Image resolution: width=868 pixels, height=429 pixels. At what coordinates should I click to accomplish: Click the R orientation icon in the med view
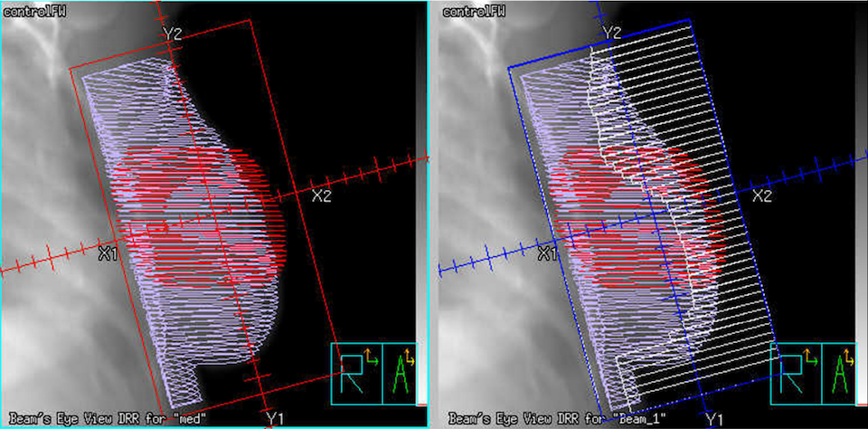(x=355, y=373)
